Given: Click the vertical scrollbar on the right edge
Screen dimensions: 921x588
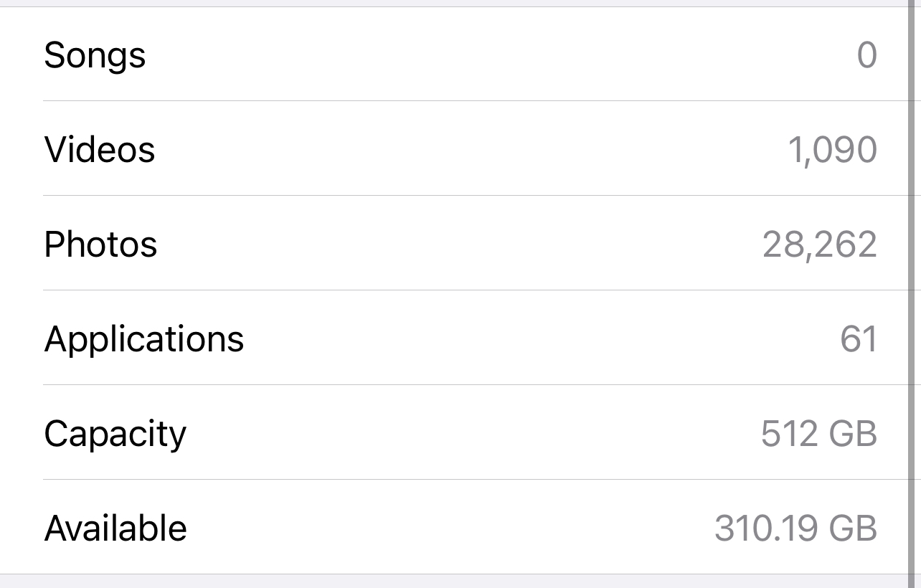Looking at the screenshot, I should click(x=913, y=287).
